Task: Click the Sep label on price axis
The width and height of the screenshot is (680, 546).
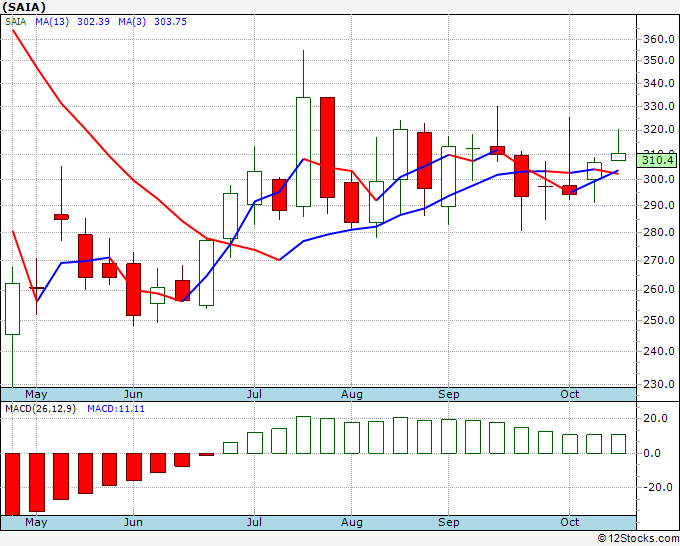Action: (448, 394)
